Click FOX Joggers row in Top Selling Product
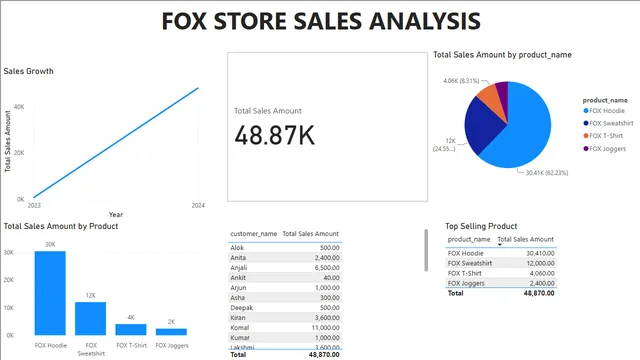The height and width of the screenshot is (360, 640). (x=501, y=283)
